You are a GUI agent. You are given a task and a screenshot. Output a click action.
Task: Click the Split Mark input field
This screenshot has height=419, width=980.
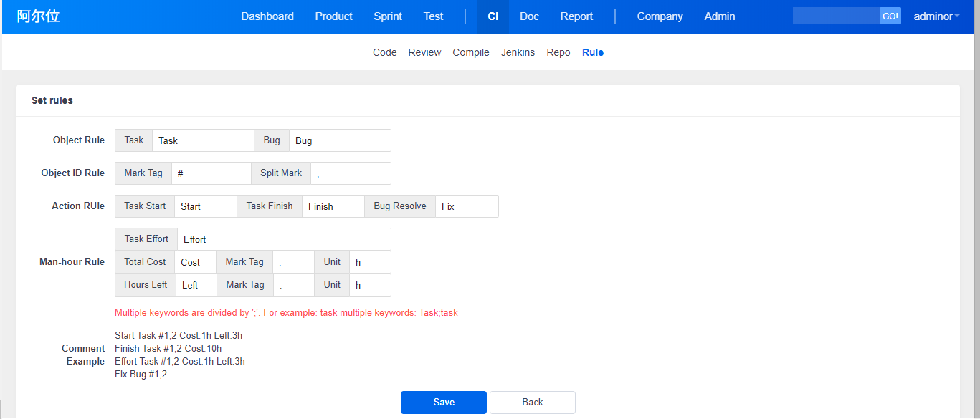pyautogui.click(x=351, y=173)
